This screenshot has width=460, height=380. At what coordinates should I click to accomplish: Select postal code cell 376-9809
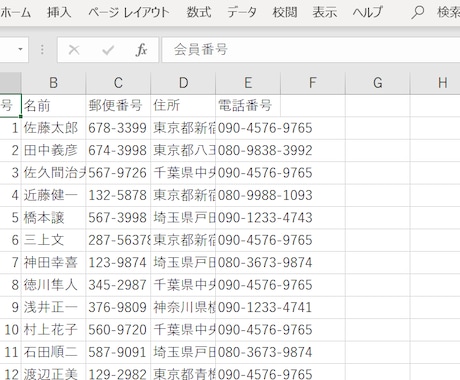click(118, 307)
